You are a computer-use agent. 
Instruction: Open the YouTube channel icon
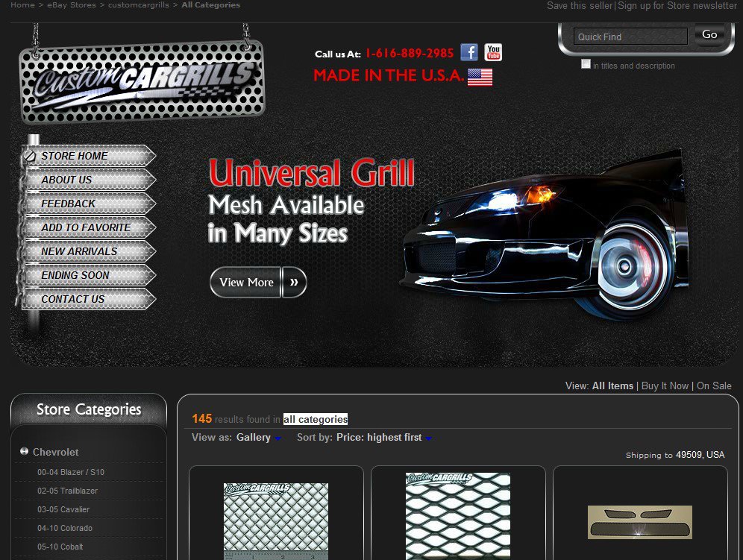493,52
